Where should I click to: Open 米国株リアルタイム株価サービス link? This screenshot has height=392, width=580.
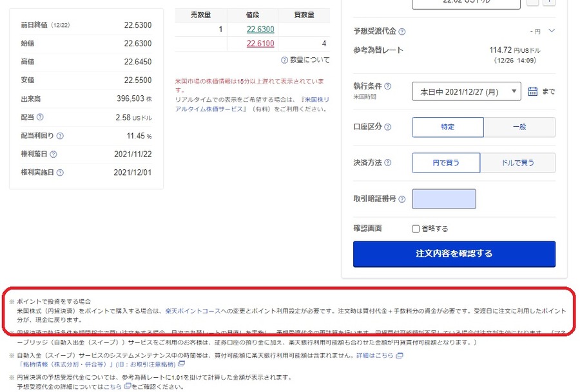(x=252, y=104)
